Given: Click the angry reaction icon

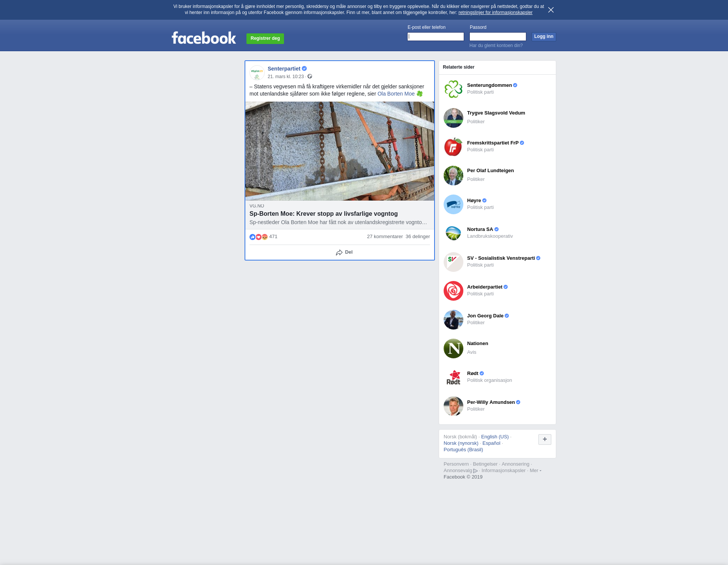Looking at the screenshot, I should point(265,237).
